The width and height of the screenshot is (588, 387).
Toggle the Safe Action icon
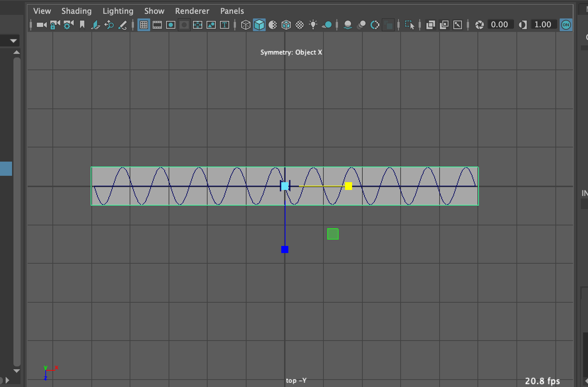(211, 25)
